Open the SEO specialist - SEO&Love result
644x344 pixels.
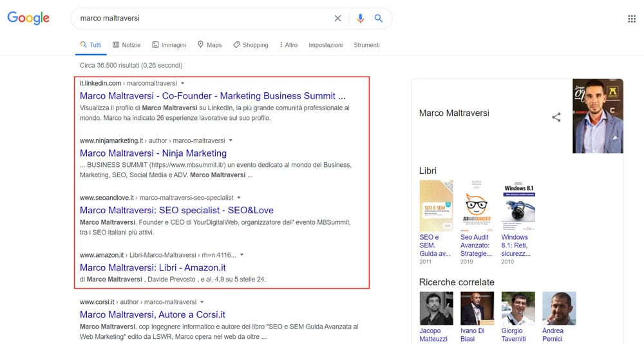pyautogui.click(x=176, y=210)
